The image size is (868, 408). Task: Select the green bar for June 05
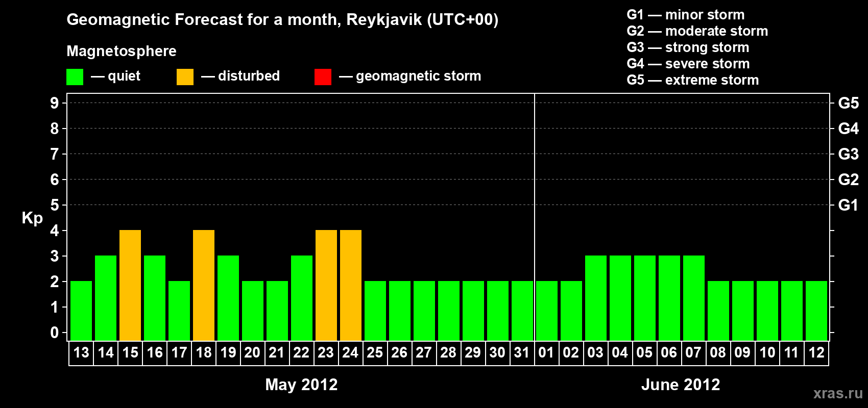point(645,298)
